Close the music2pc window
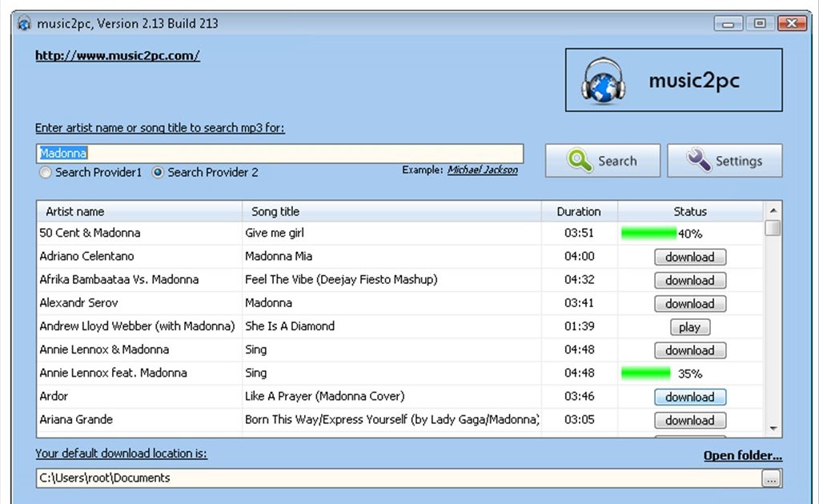Screen dimensions: 819x504 (792, 23)
